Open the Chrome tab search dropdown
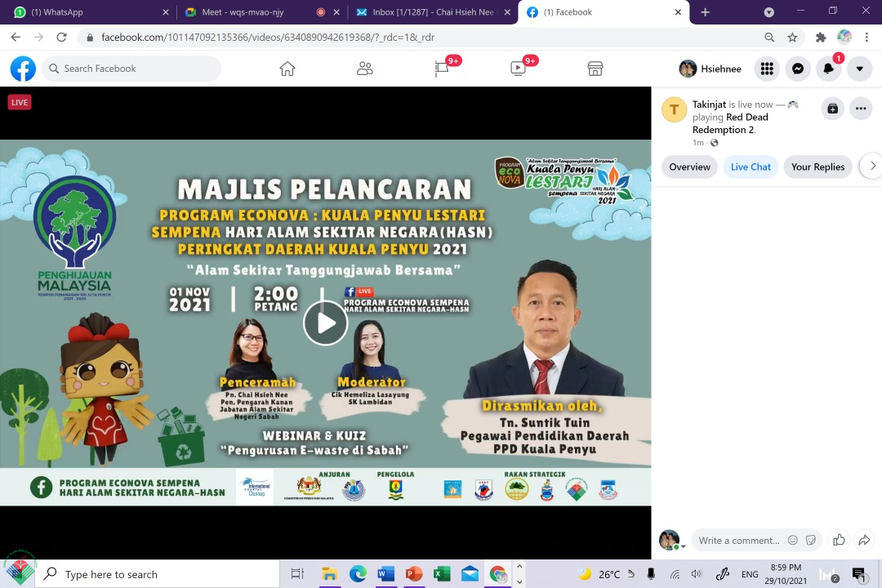Screen dimensions: 882x588 coord(769,12)
